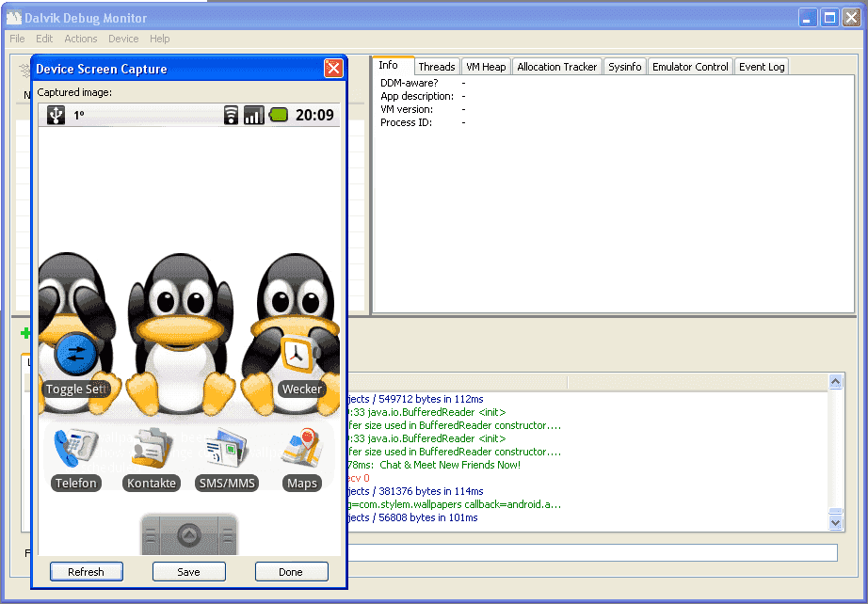Open the Kontakte contacts app icon
This screenshot has width=868, height=604.
point(152,448)
